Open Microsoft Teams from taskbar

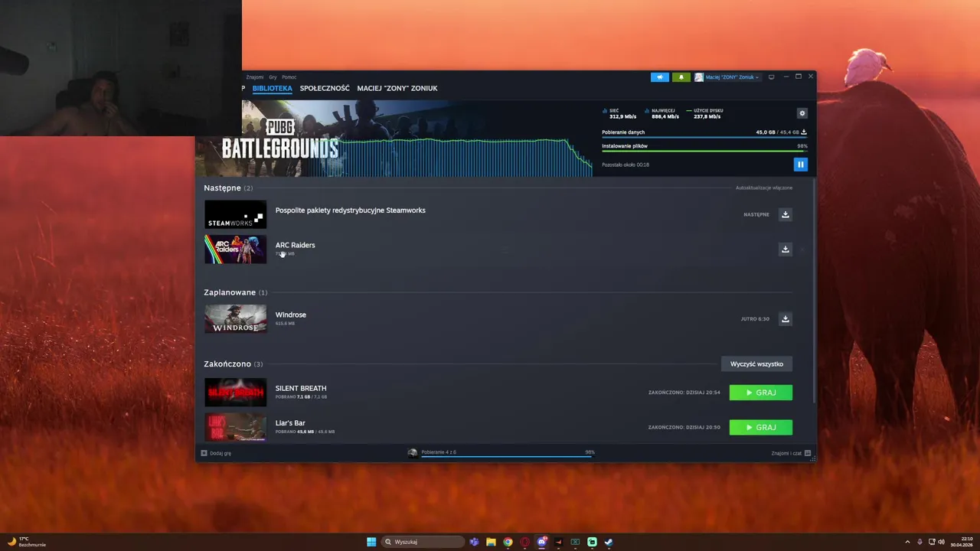(475, 542)
